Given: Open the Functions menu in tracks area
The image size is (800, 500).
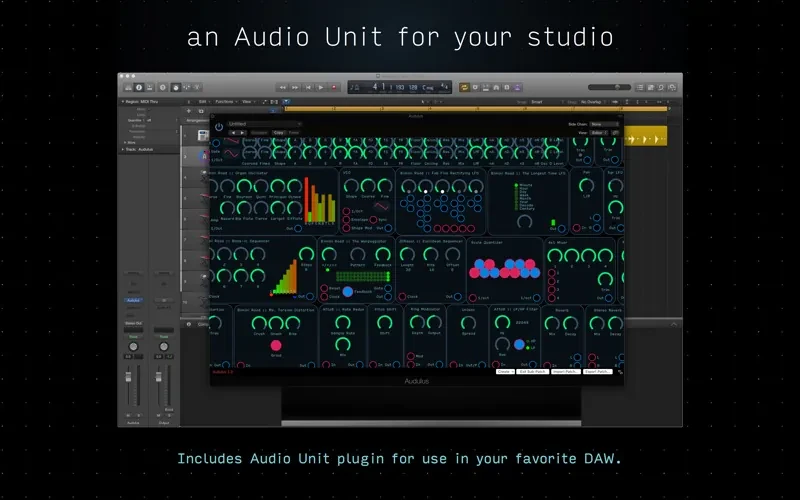Looking at the screenshot, I should click(x=224, y=101).
